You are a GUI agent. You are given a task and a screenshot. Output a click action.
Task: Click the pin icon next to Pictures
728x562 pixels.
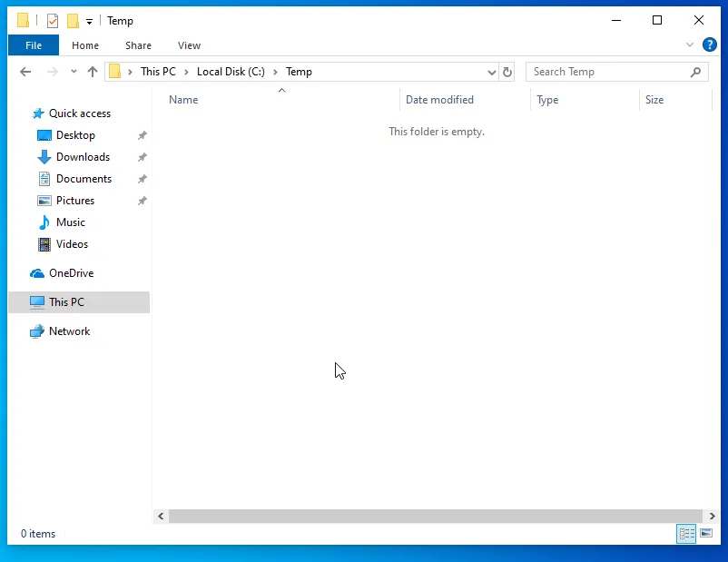[x=143, y=201]
